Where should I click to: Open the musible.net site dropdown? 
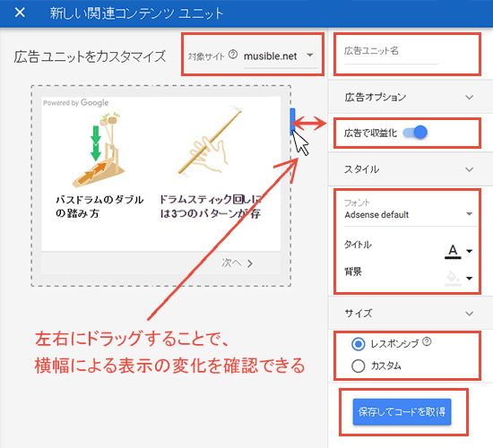pos(281,56)
